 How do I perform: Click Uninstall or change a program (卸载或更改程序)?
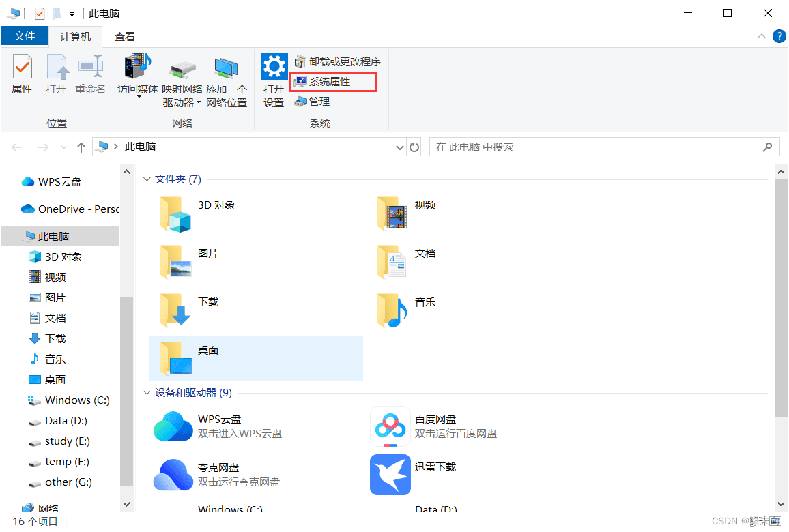(338, 62)
